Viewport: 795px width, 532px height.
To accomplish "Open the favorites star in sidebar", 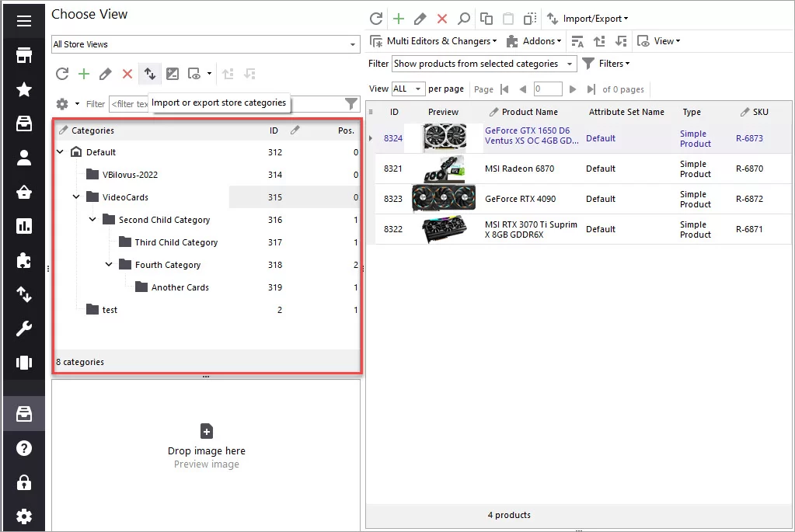I will (x=24, y=89).
